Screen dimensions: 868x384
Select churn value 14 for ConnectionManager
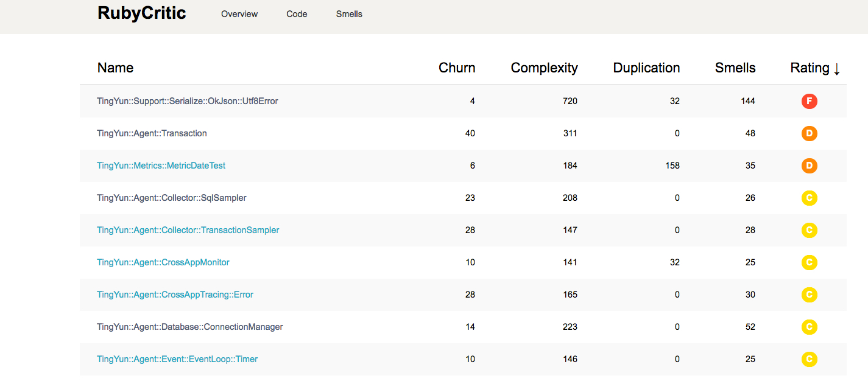[x=470, y=327]
